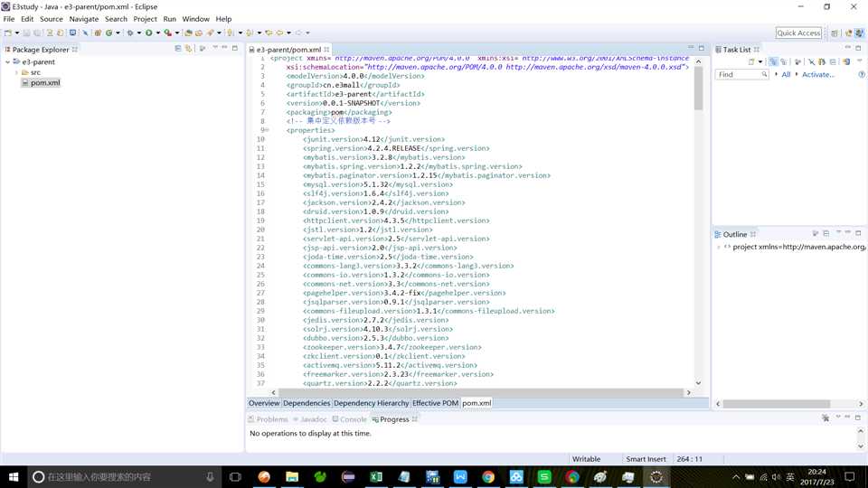Click the editor vertical scrollbar thumb
Screen dimensions: 868x488
tap(698, 88)
